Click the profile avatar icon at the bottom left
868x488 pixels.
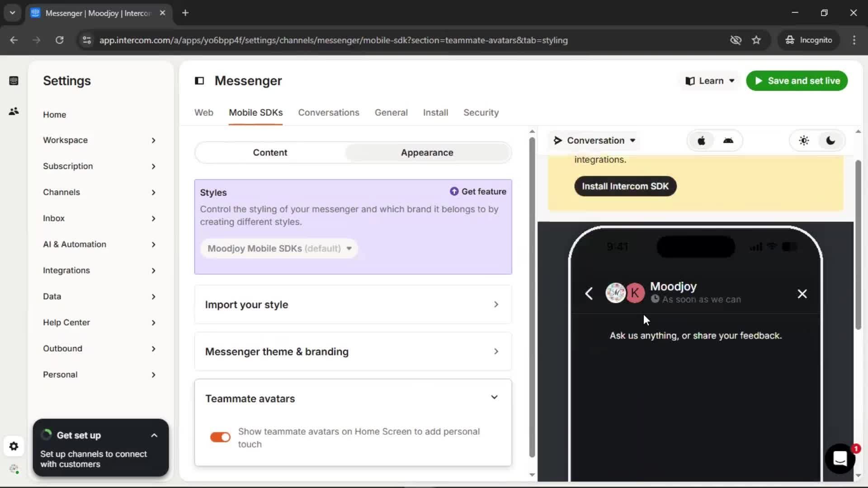tap(14, 469)
